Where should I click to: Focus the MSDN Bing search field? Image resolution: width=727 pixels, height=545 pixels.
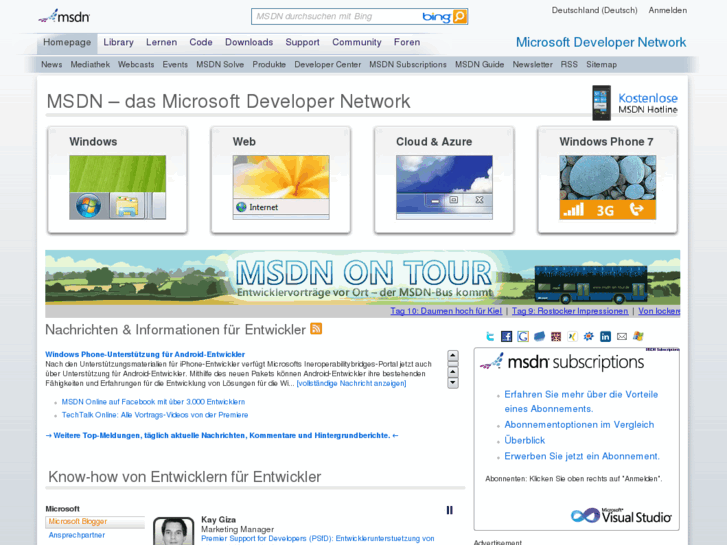[336, 17]
